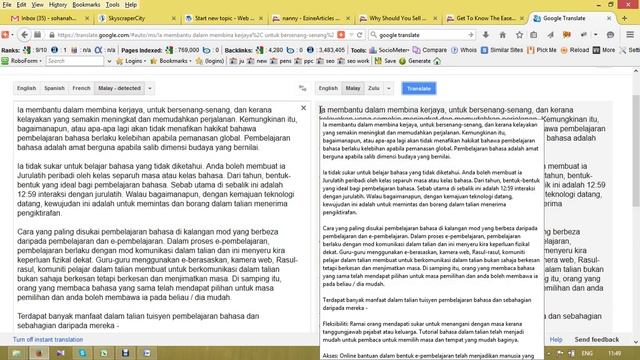Open source language dropdown arrow

pyautogui.click(x=150, y=88)
